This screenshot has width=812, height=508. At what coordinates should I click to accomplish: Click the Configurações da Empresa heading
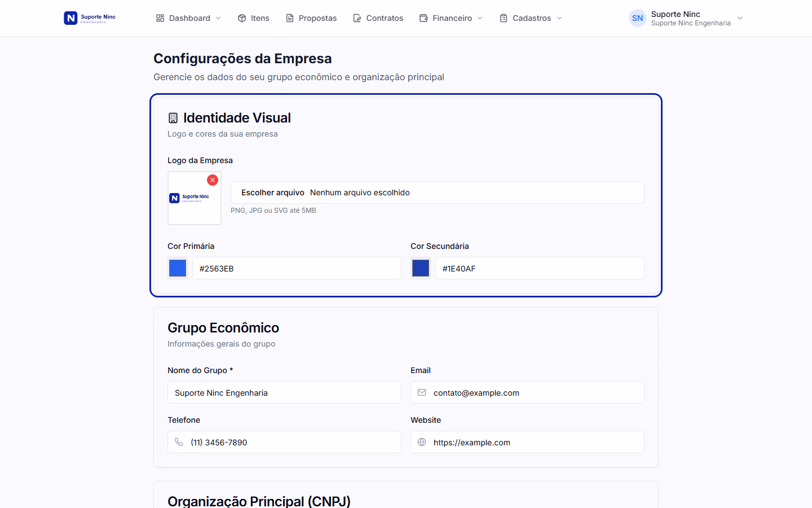(x=242, y=59)
